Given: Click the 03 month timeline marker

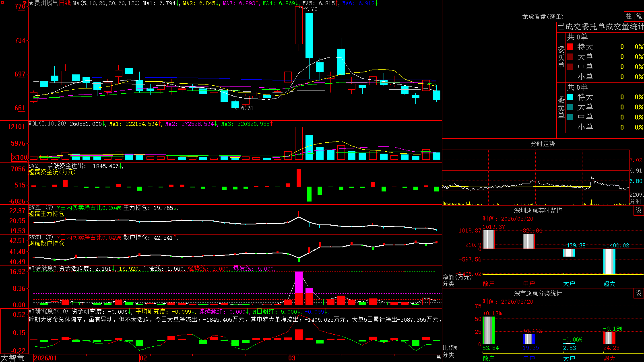Looking at the screenshot, I should pos(292,358).
